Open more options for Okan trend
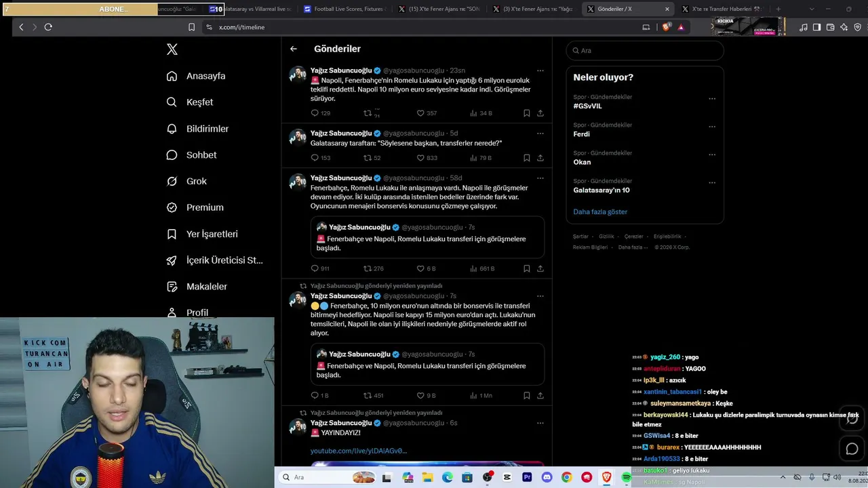 (712, 155)
